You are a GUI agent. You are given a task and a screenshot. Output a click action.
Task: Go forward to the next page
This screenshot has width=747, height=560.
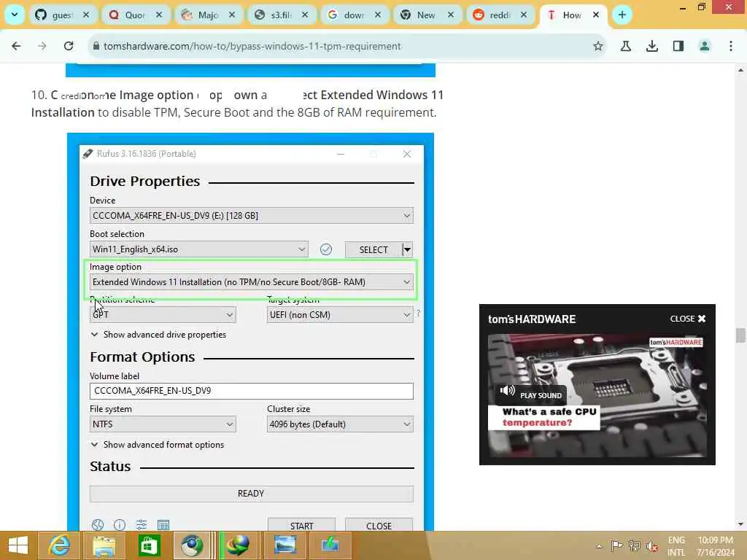tap(42, 46)
